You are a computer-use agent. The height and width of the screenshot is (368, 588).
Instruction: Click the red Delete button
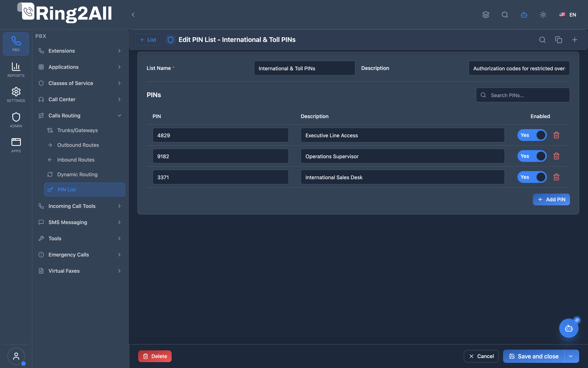(155, 356)
